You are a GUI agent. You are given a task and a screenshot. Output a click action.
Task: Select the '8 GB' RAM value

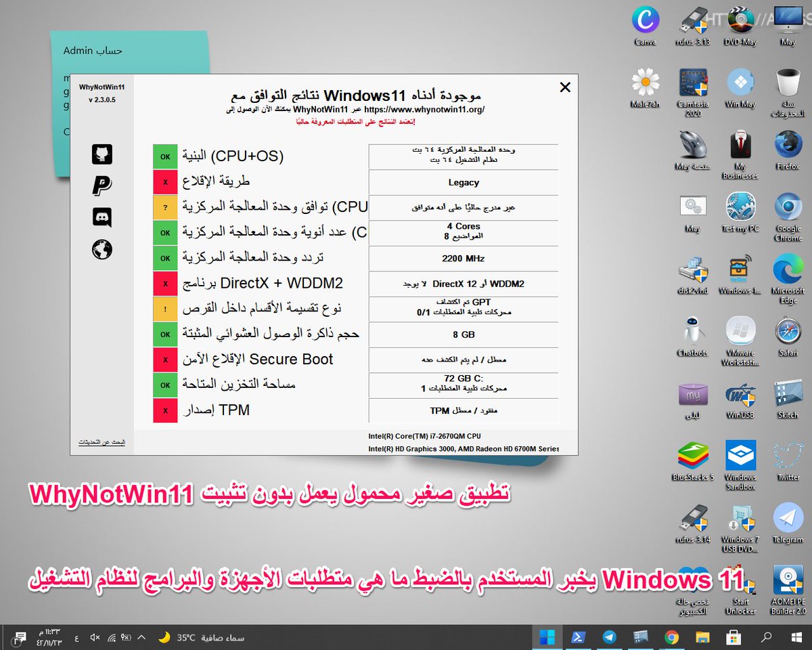(464, 334)
